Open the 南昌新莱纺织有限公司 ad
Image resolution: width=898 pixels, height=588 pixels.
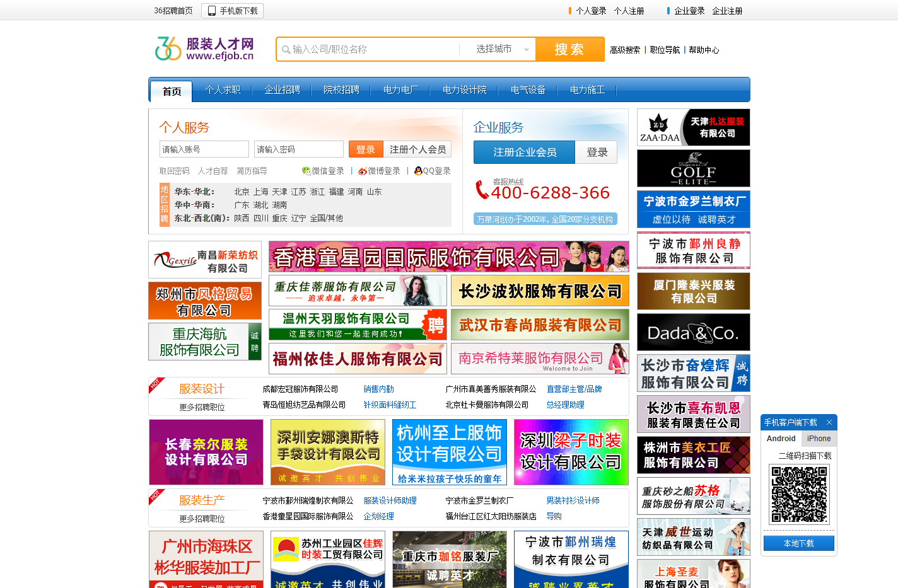pos(205,260)
